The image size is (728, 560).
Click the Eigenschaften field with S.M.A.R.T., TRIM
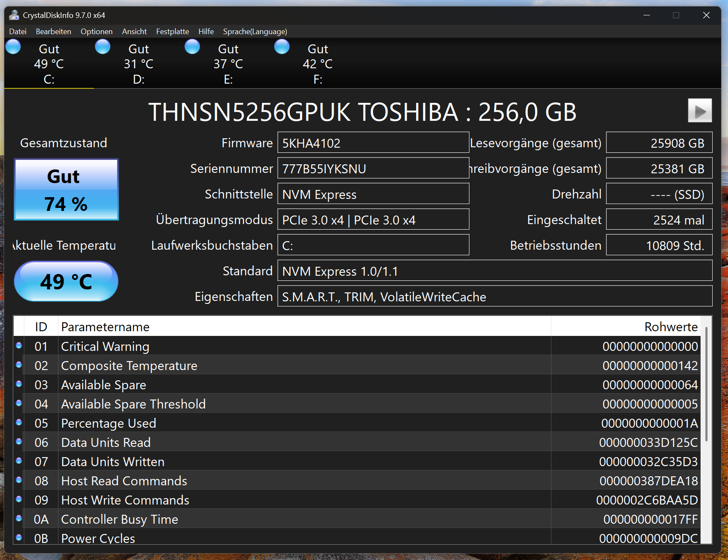[x=495, y=296]
